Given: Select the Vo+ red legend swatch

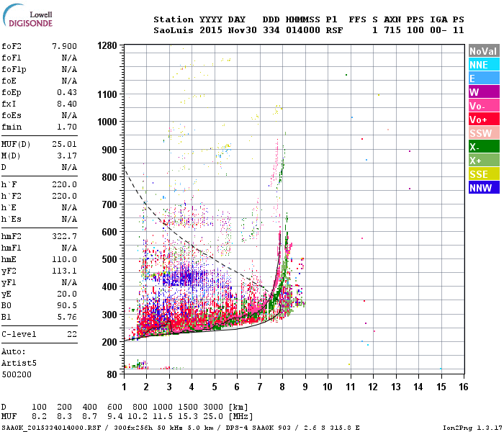Looking at the screenshot, I should click(x=484, y=120).
